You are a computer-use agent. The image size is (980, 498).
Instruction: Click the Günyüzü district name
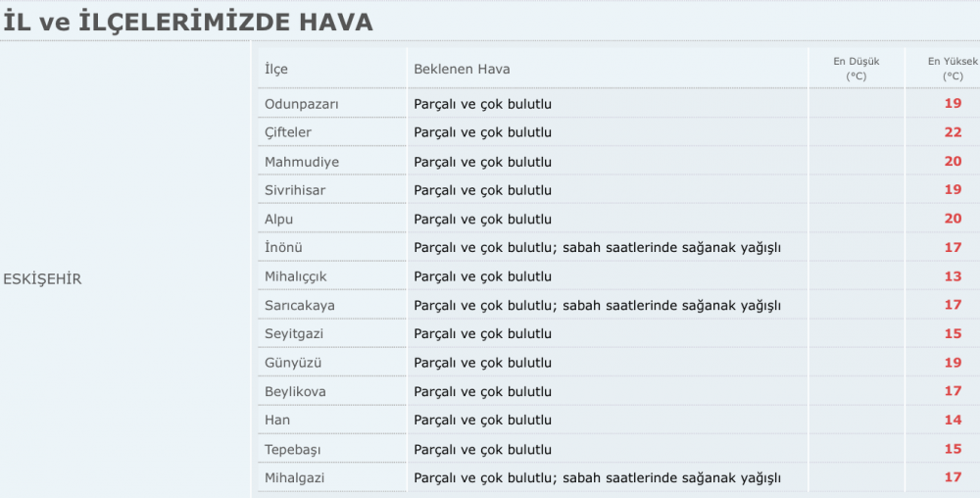292,363
